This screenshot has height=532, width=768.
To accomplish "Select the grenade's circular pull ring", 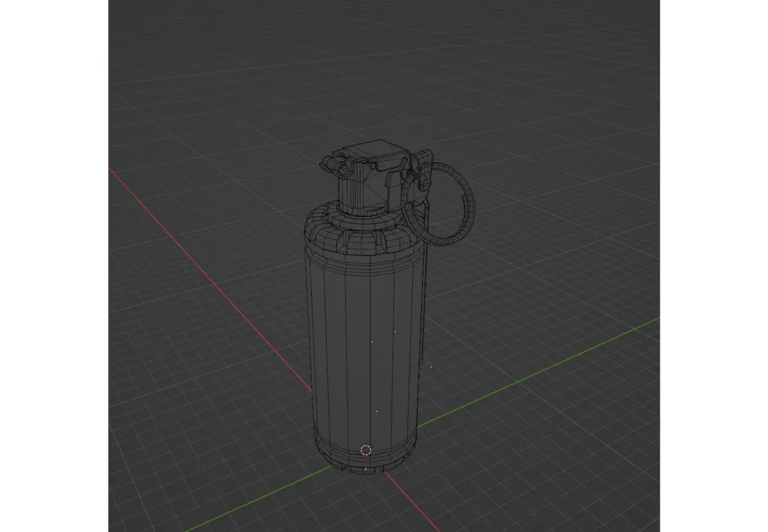I will tap(440, 203).
